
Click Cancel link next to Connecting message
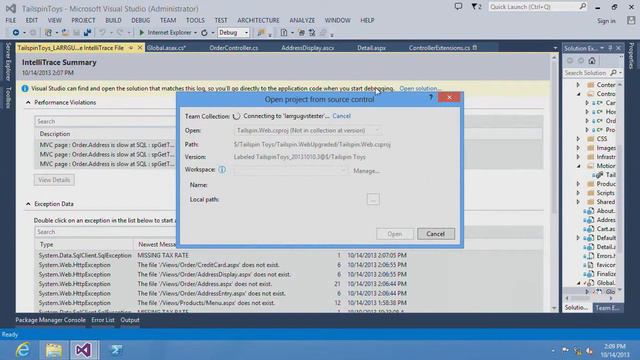pyautogui.click(x=341, y=116)
